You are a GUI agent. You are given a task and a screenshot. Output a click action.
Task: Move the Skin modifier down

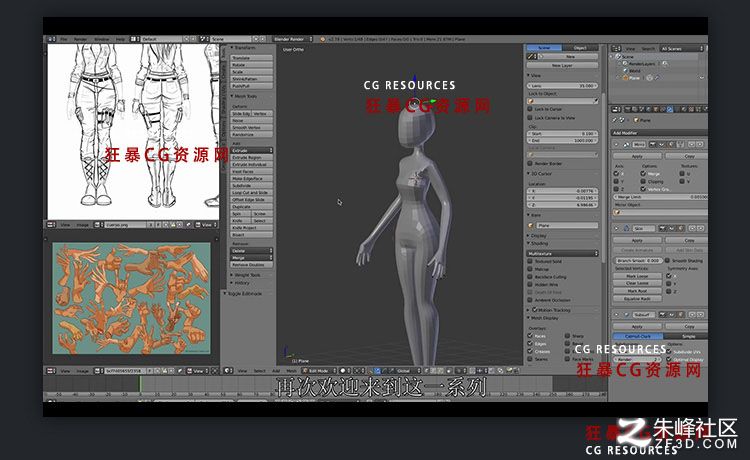(x=699, y=228)
